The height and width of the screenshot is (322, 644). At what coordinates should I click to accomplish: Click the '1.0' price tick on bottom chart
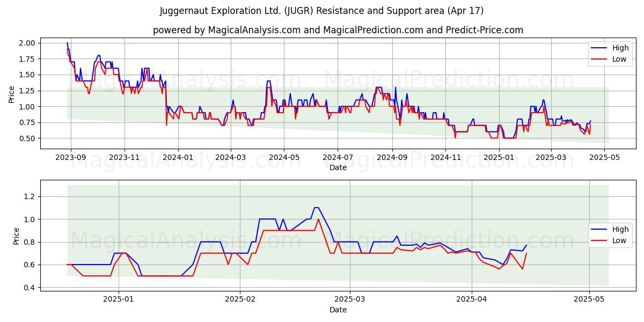[30, 219]
